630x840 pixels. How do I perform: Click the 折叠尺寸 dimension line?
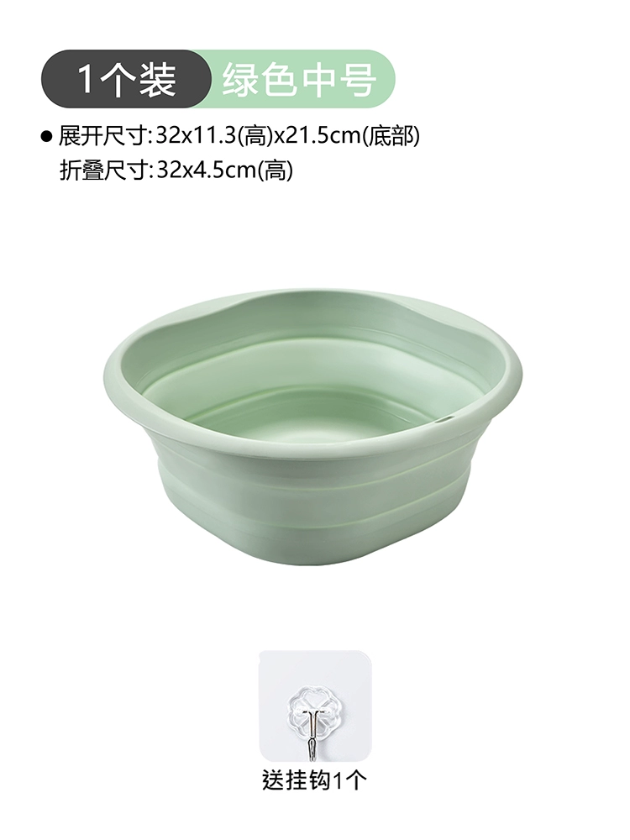point(176,171)
